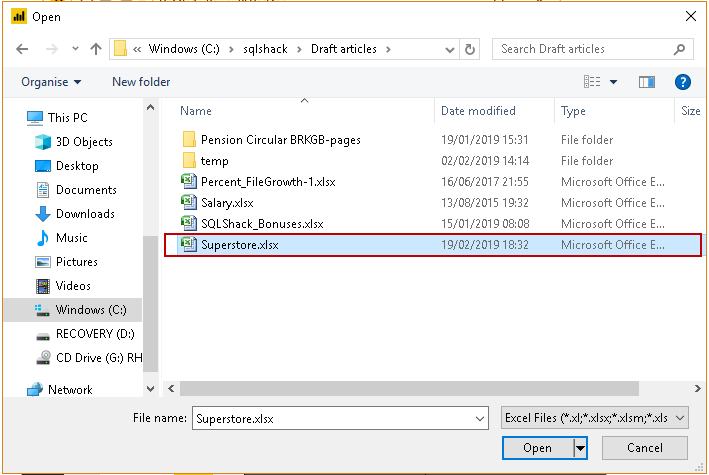Image resolution: width=709 pixels, height=475 pixels.
Task: Open the Organise menu
Action: [51, 82]
